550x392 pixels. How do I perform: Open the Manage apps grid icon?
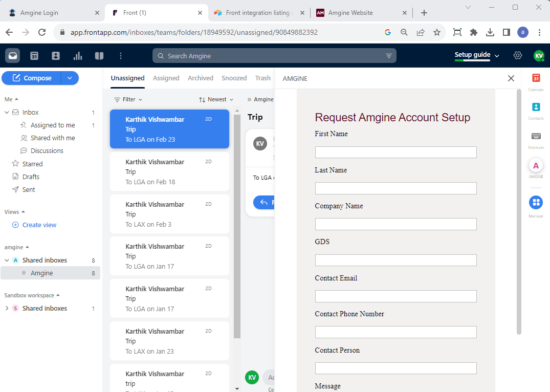click(536, 202)
